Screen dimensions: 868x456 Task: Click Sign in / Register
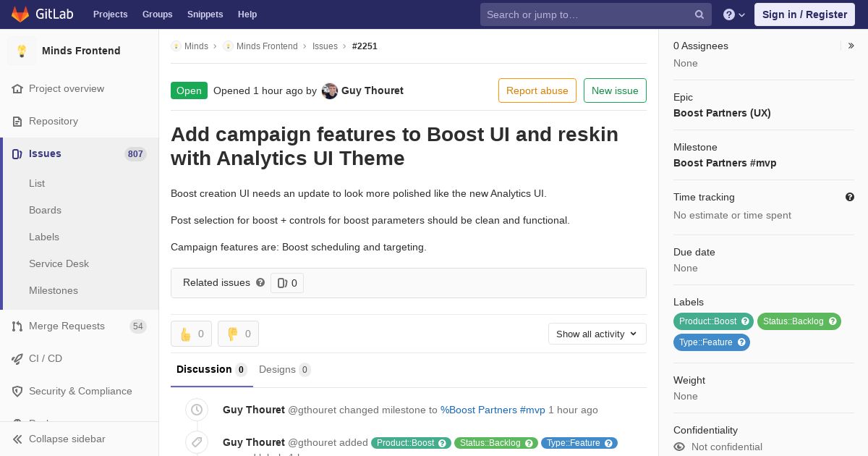coord(804,14)
